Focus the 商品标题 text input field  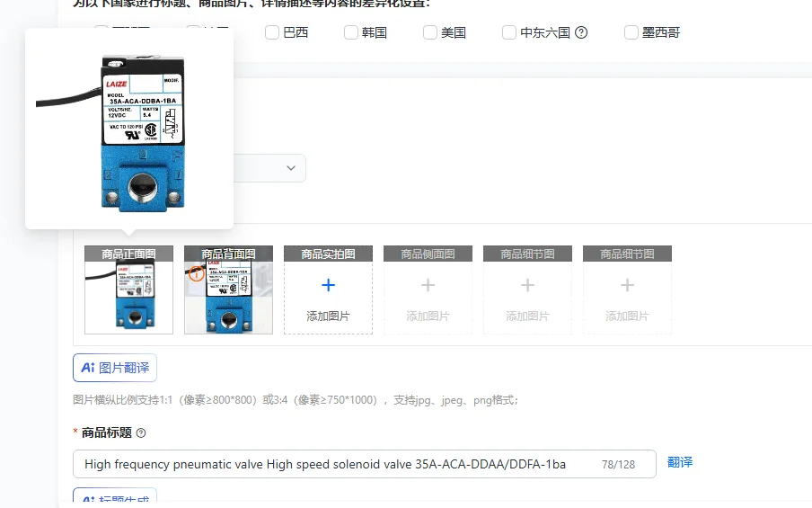365,464
